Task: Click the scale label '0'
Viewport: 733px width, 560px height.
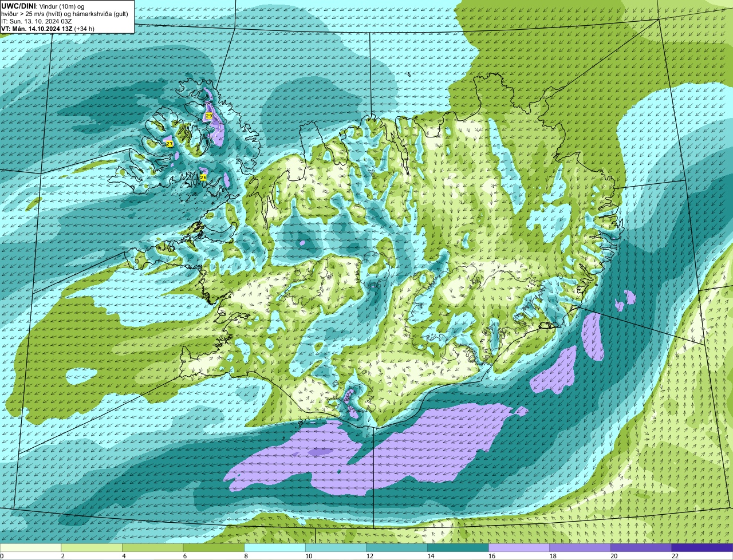Action: pyautogui.click(x=2, y=556)
